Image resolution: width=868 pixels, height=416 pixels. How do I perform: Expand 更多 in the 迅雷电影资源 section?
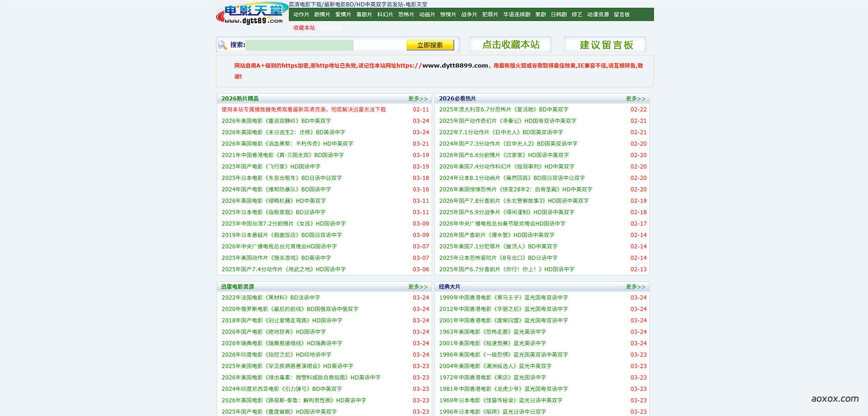(x=418, y=287)
